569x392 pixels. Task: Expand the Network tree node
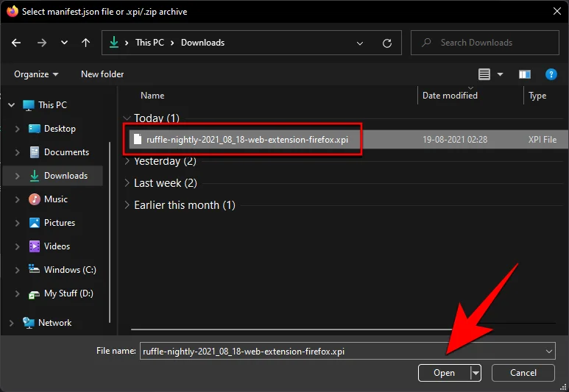pyautogui.click(x=12, y=323)
